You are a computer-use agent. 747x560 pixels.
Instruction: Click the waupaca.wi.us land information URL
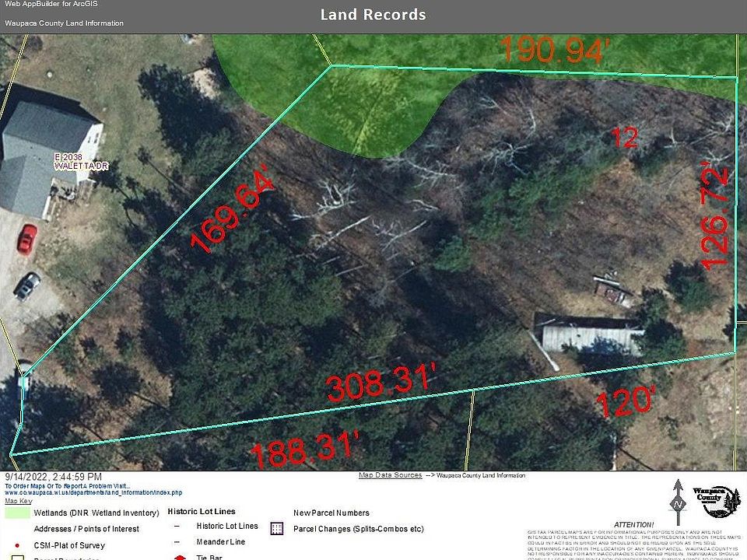(93, 492)
